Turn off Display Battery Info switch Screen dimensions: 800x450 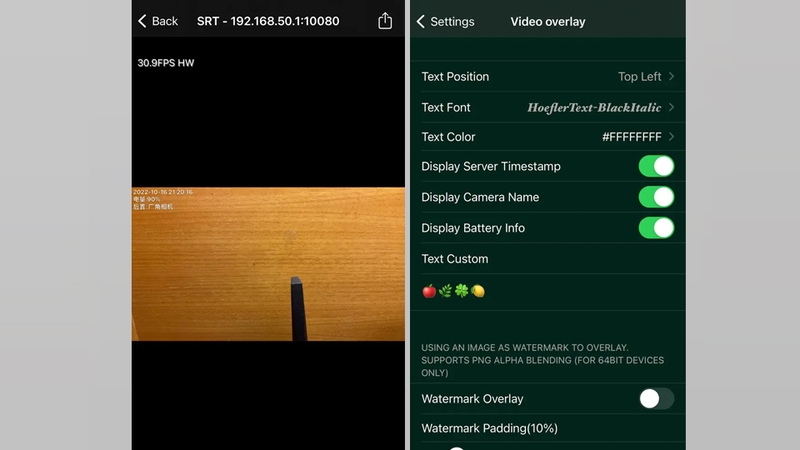coord(656,228)
